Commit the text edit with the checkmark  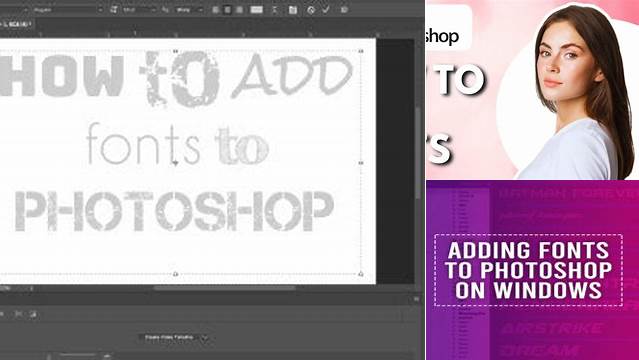pos(326,9)
